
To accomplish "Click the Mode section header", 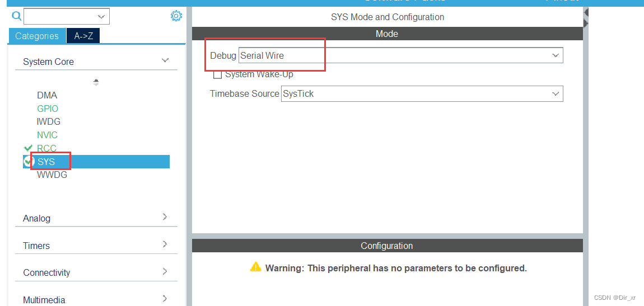I will pos(388,34).
